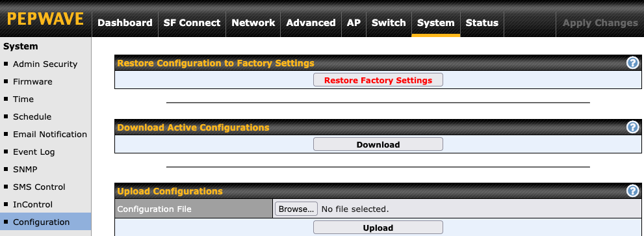Click Restore Factory Settings button
Viewport: 644px width, 236px height.
click(x=378, y=80)
